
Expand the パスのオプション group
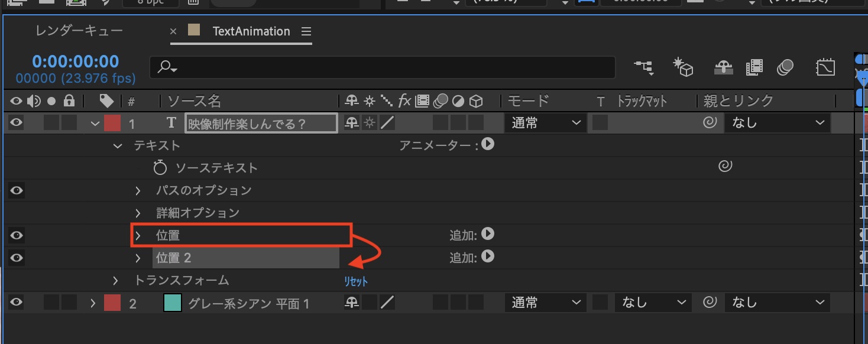[138, 190]
